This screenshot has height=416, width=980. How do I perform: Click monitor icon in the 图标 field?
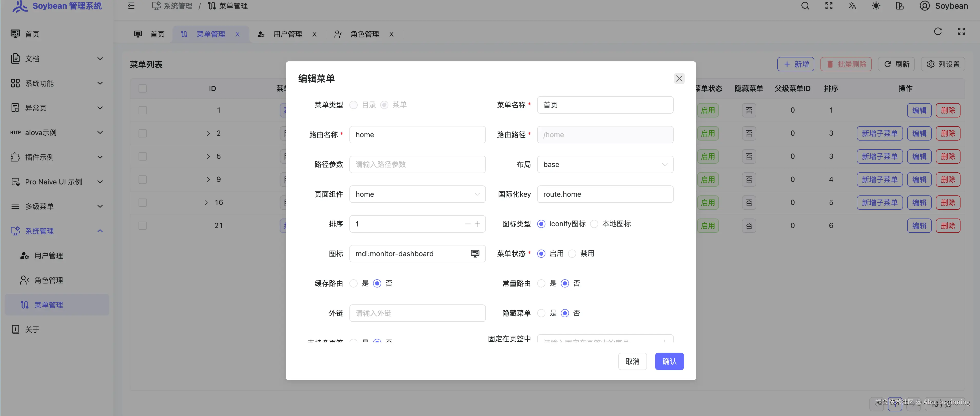click(x=475, y=254)
